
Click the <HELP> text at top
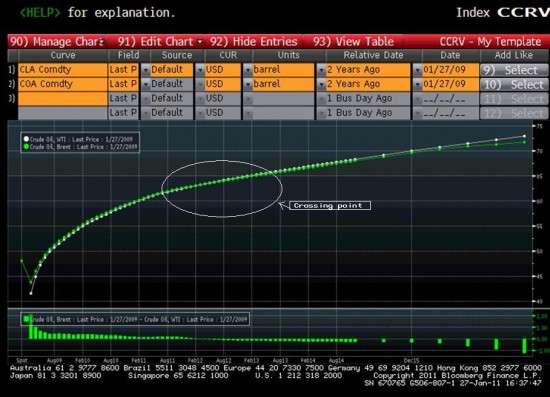[40, 13]
